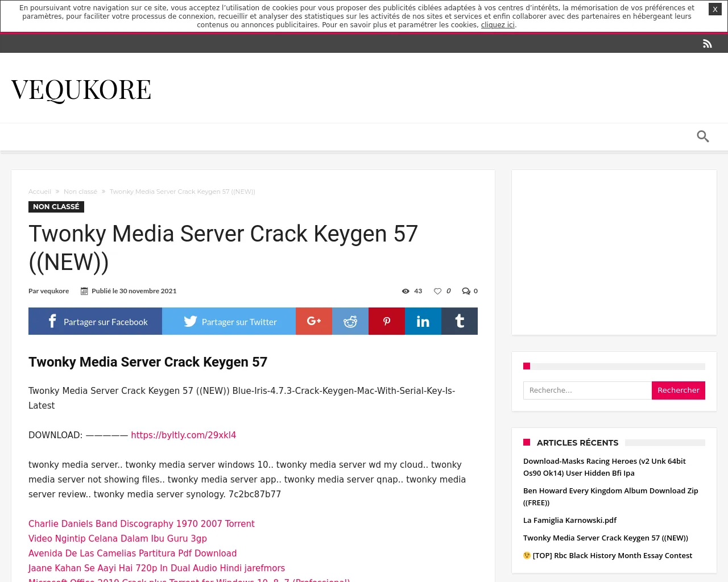Click the ARTICLES RÉCENTS widget heading
The width and height of the screenshot is (728, 582).
point(577,443)
